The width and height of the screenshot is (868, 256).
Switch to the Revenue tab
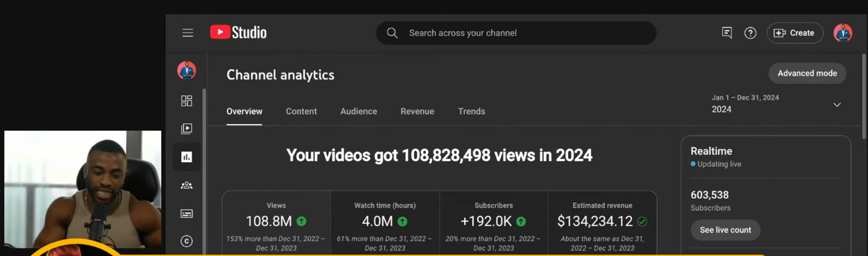point(417,111)
